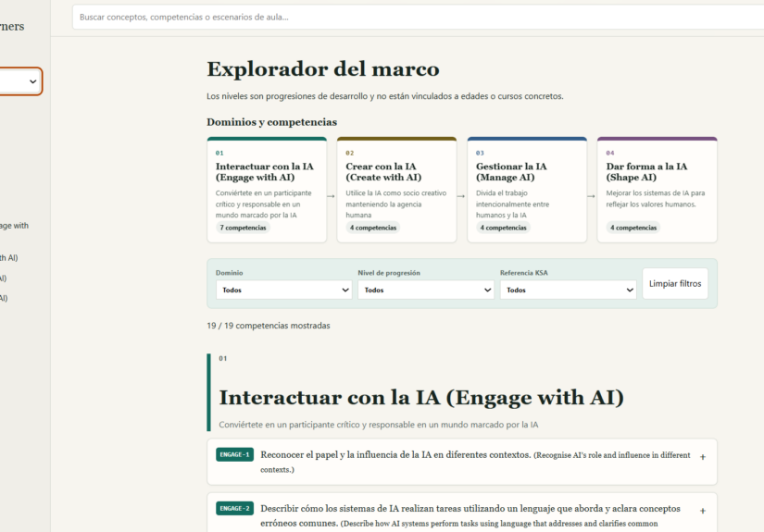Click the section subtitle Conviértete en un participante crítico
Screen dimensions: 764x532
[379, 425]
